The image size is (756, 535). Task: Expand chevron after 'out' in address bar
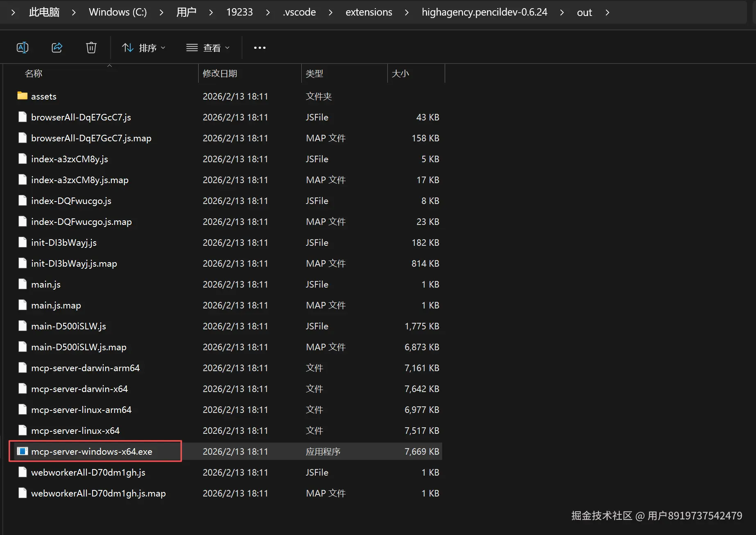point(607,12)
